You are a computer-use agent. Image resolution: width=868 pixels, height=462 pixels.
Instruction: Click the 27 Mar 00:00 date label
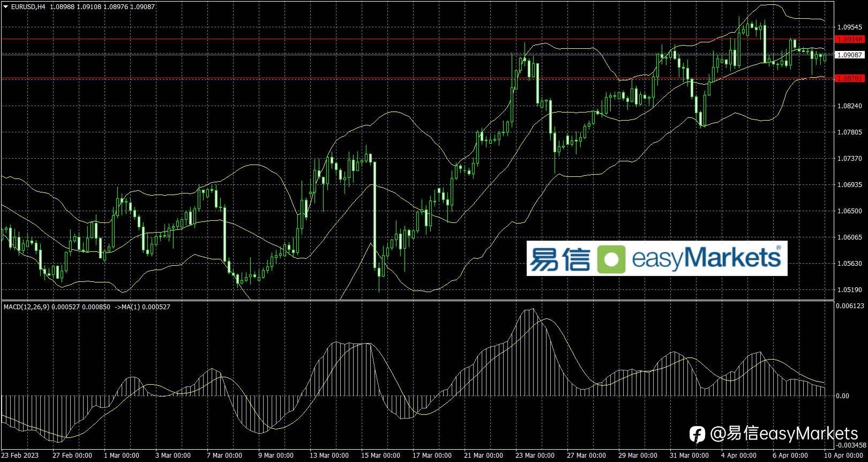pyautogui.click(x=586, y=456)
